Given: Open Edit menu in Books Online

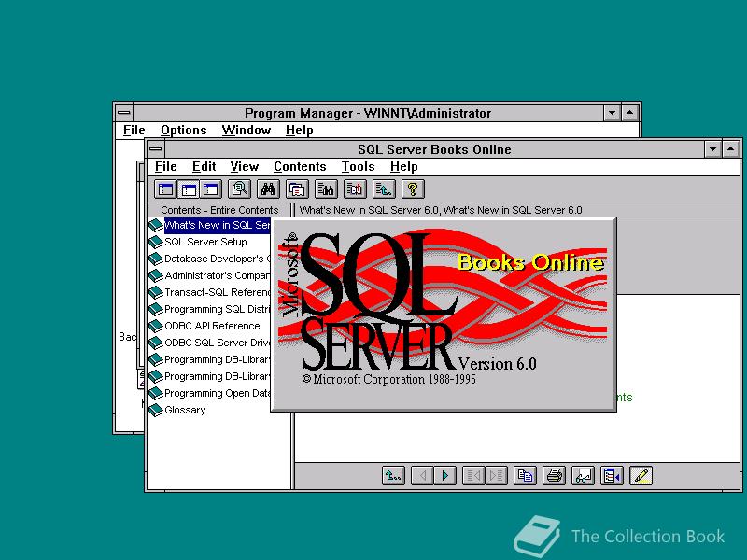Looking at the screenshot, I should pos(204,167).
